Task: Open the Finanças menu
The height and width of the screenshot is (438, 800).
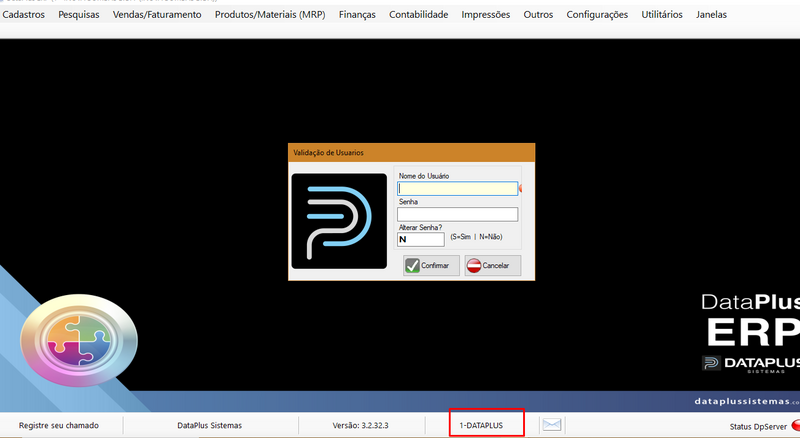Action: (x=357, y=15)
